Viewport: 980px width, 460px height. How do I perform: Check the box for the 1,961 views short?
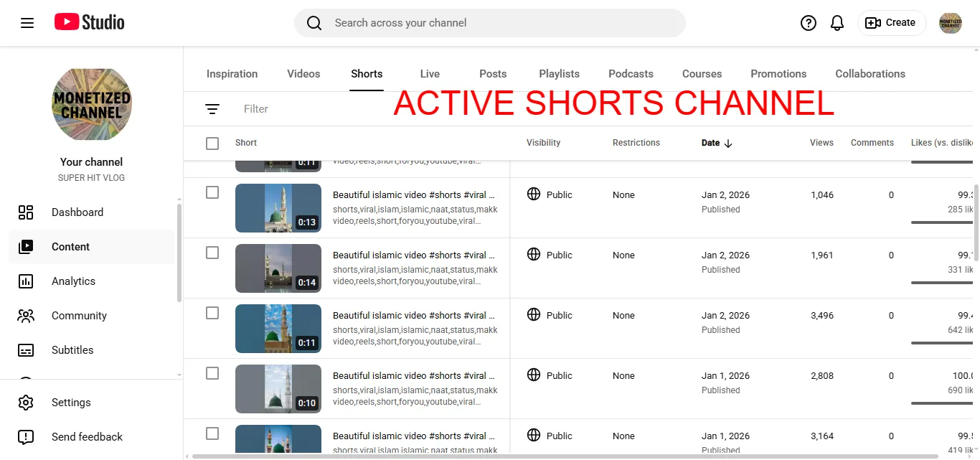pyautogui.click(x=212, y=253)
